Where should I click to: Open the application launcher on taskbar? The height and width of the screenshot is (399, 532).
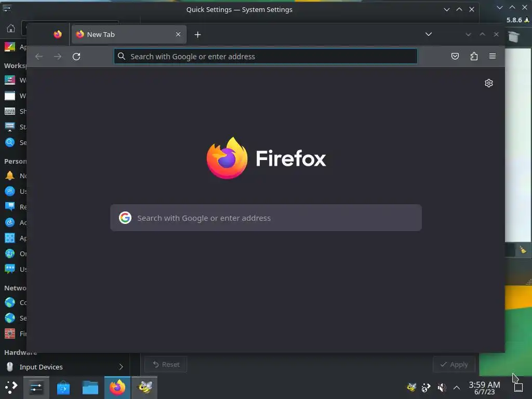11,387
